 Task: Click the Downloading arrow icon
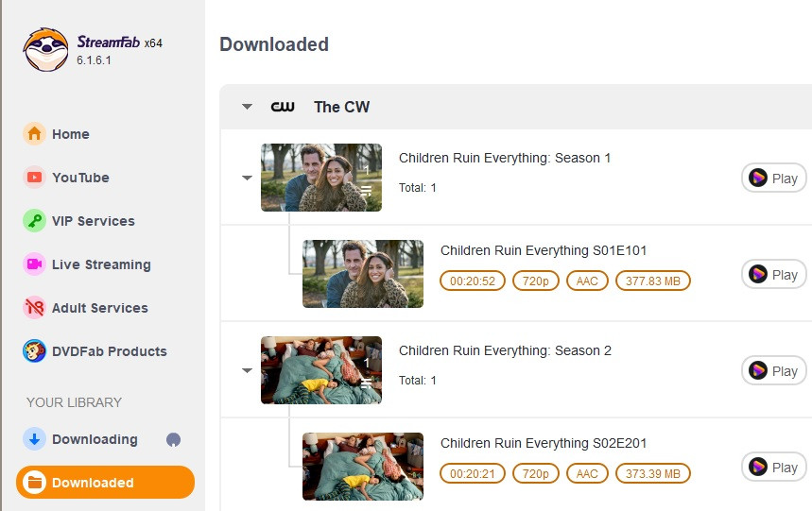click(x=35, y=439)
